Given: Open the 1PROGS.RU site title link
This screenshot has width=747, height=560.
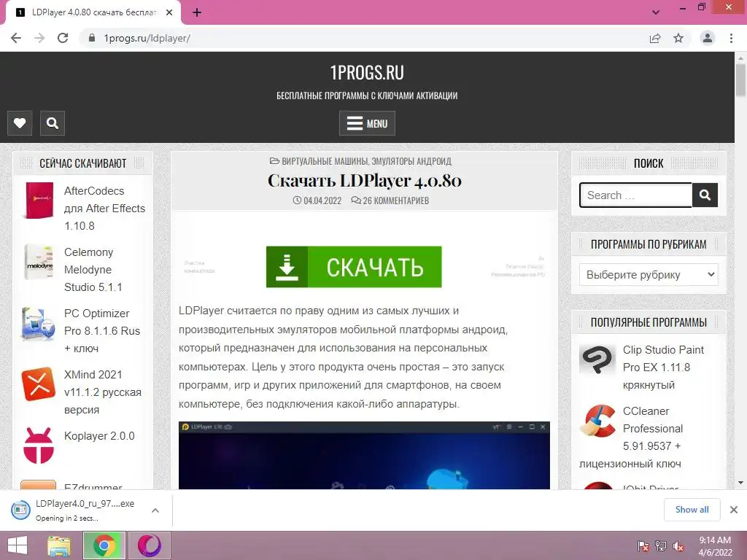Looking at the screenshot, I should tap(367, 72).
